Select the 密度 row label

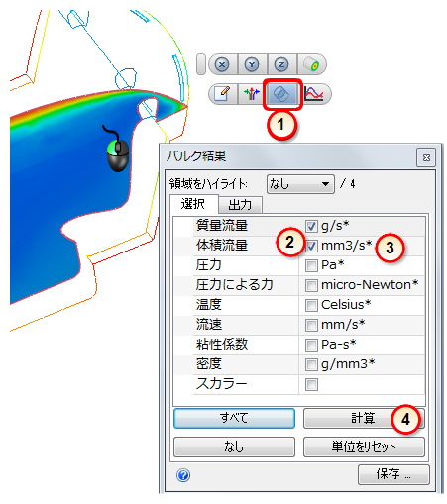pos(208,364)
